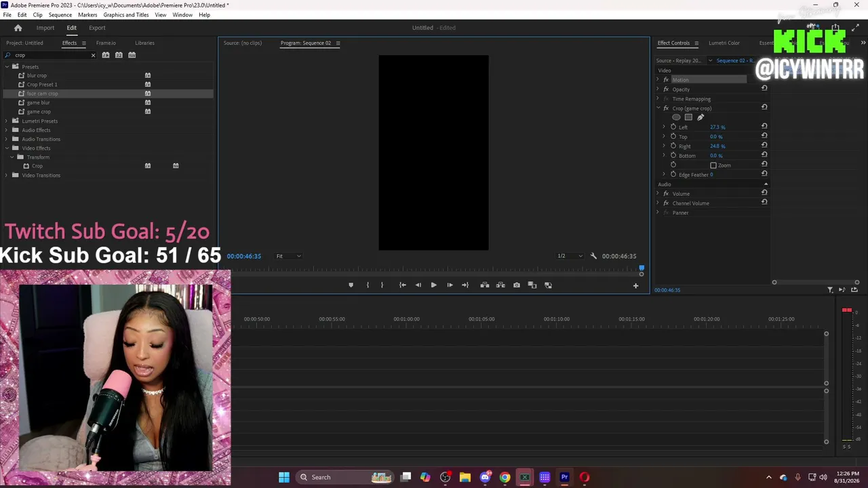Click the Extract button

click(500, 285)
